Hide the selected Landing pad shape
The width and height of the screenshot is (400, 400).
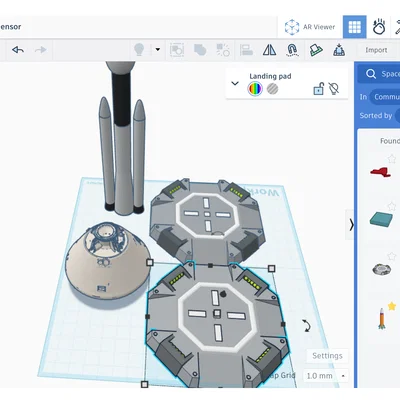coord(334,88)
